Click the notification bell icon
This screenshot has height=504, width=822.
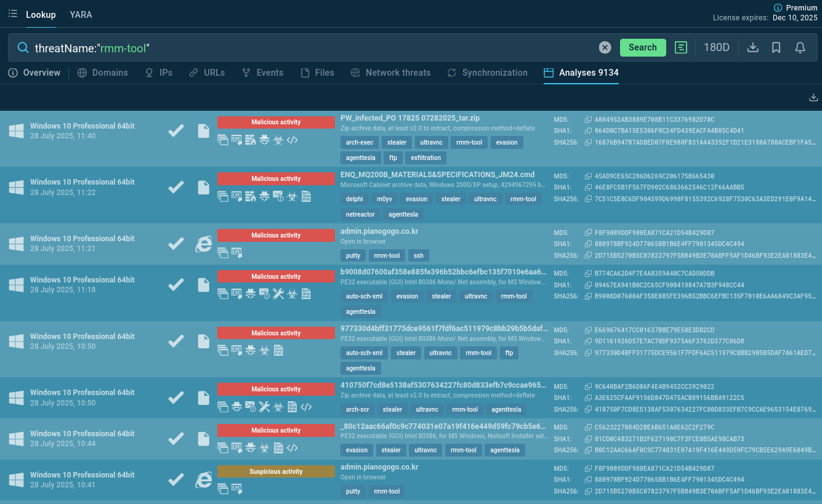coord(800,47)
